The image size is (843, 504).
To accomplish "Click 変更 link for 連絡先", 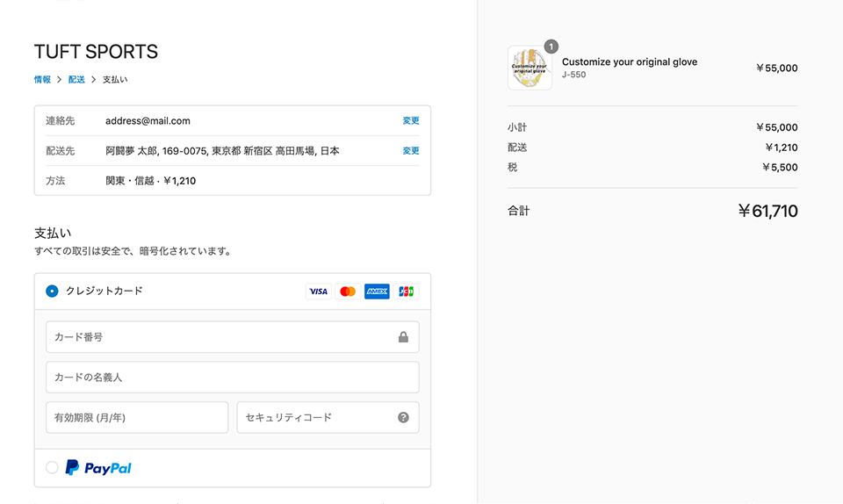I will pyautogui.click(x=411, y=121).
